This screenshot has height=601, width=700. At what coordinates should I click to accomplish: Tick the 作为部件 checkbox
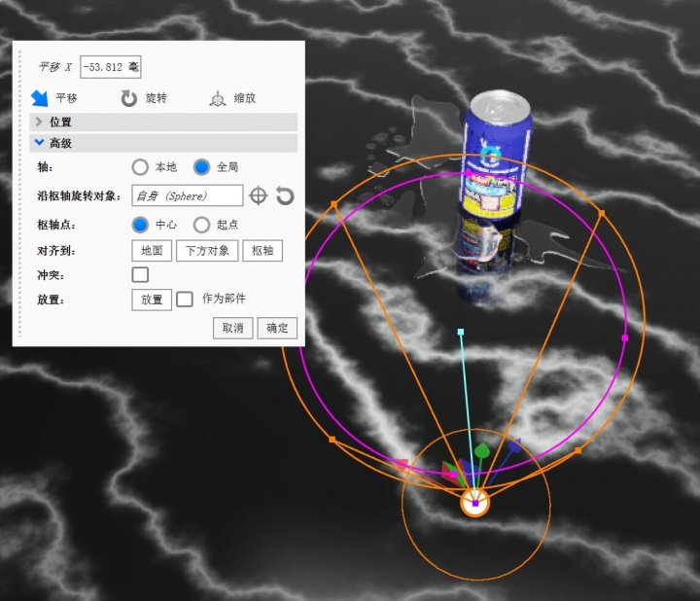tap(185, 300)
